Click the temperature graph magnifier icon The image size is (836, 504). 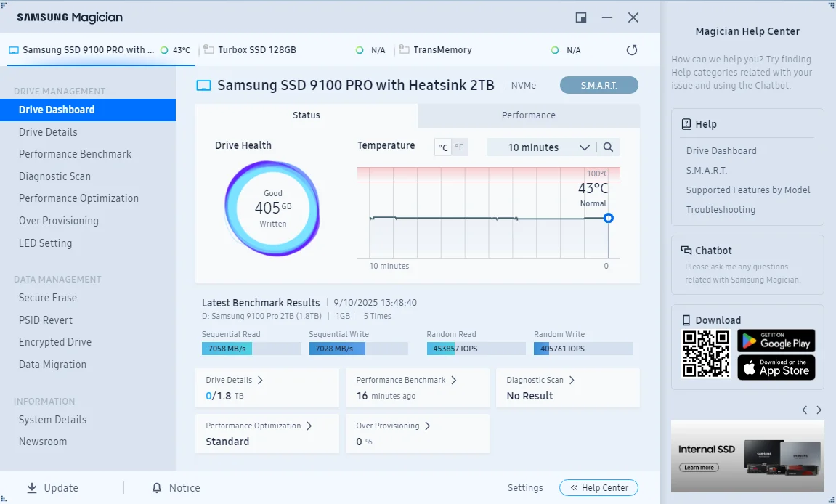(609, 147)
